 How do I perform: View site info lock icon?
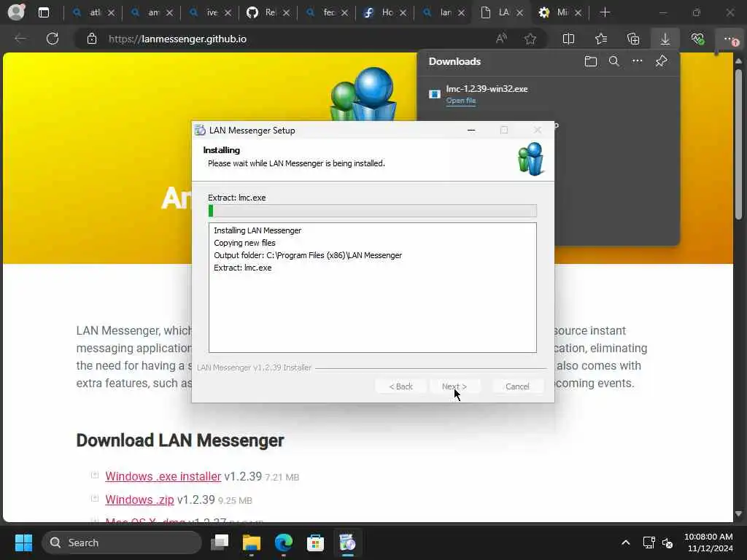[92, 39]
